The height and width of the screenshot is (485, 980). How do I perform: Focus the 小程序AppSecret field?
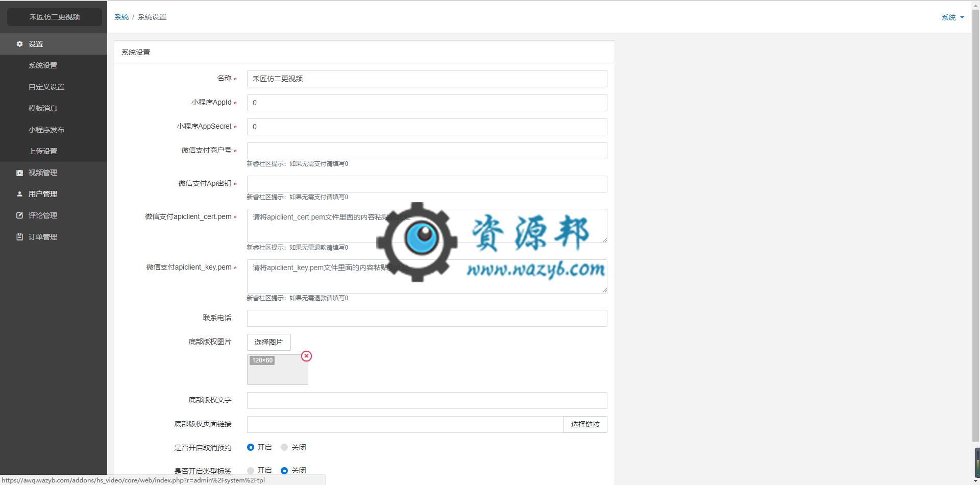(x=427, y=127)
